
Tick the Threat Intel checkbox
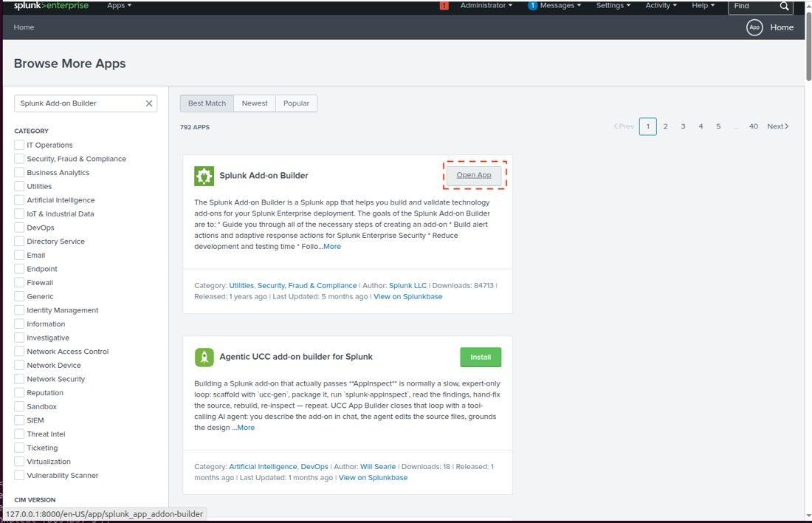tap(19, 434)
